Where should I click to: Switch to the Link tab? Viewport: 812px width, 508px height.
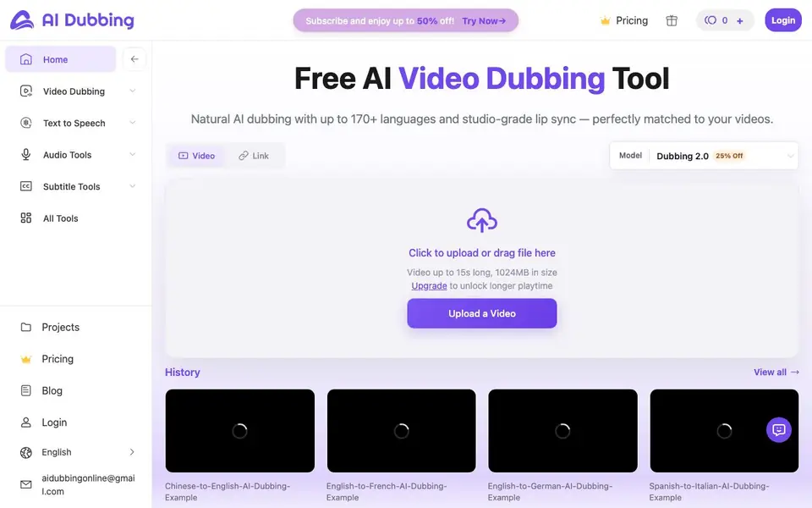click(254, 156)
